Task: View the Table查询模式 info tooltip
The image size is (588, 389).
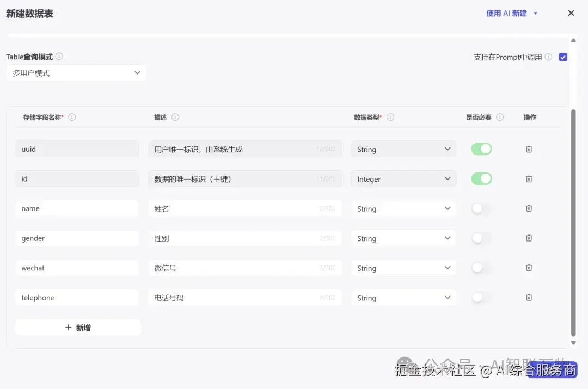Action: [59, 56]
